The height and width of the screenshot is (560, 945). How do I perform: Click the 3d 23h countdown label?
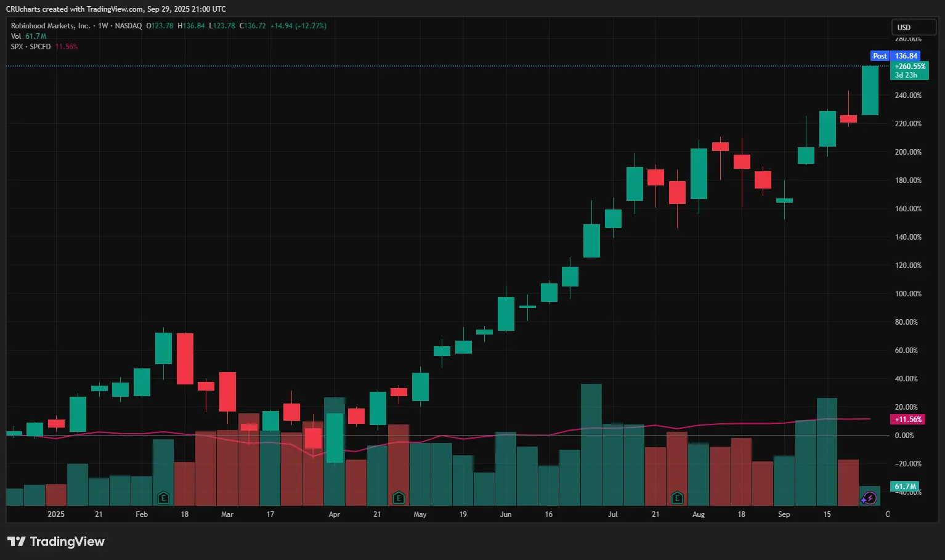click(x=906, y=75)
